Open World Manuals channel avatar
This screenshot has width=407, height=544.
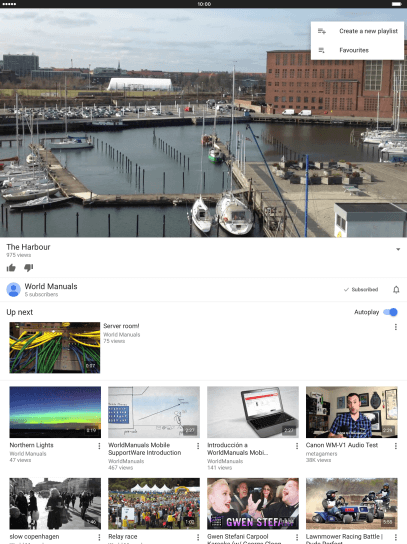[14, 290]
